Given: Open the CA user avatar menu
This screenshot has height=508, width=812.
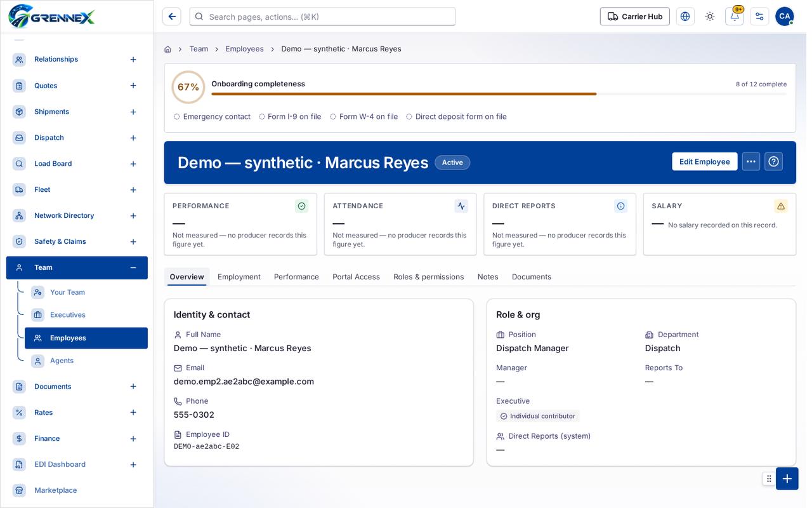Looking at the screenshot, I should tap(785, 17).
